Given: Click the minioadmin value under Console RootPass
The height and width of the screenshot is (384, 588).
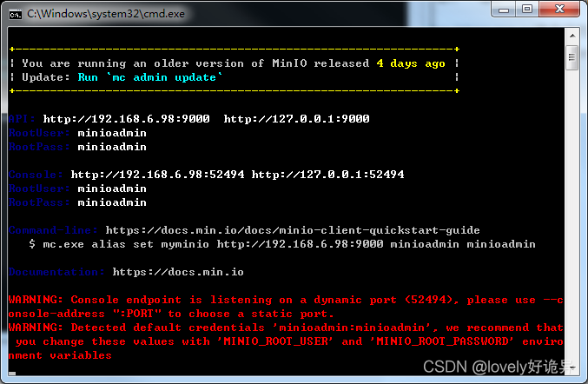Looking at the screenshot, I should click(x=112, y=202).
